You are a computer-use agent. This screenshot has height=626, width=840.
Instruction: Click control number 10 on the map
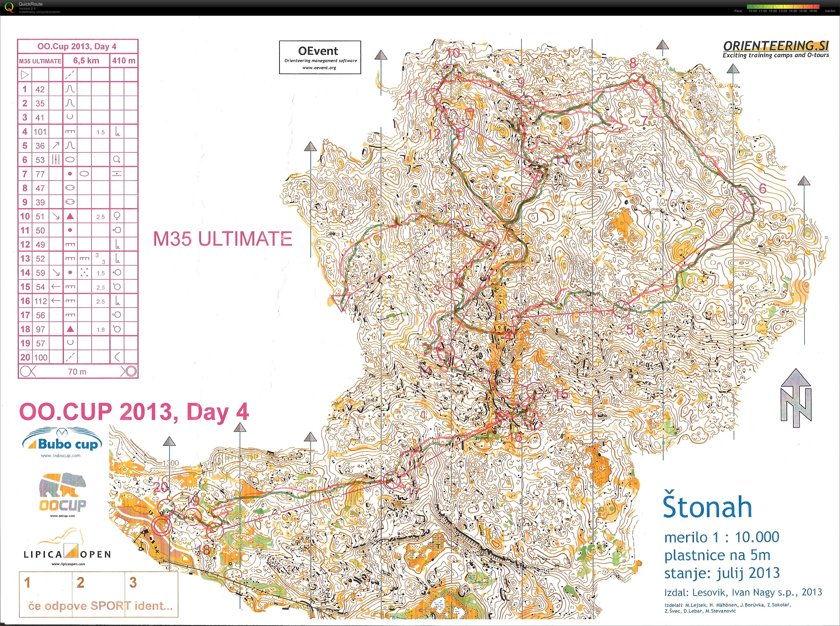(453, 53)
